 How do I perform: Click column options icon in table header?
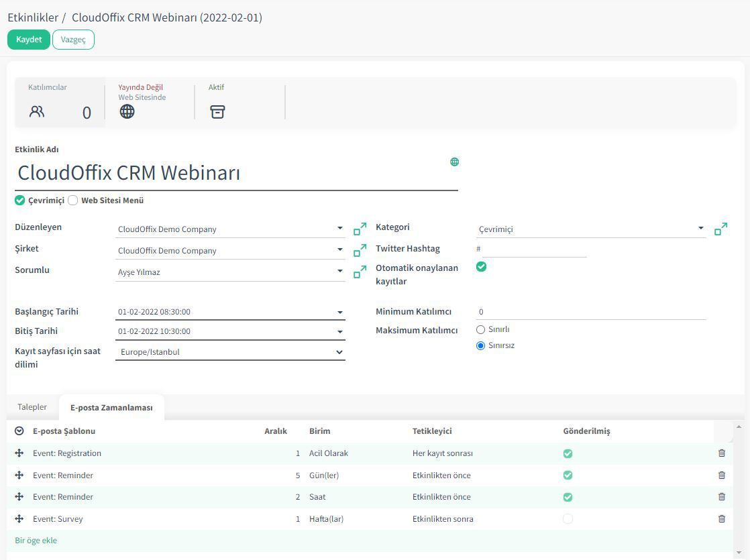coord(19,431)
